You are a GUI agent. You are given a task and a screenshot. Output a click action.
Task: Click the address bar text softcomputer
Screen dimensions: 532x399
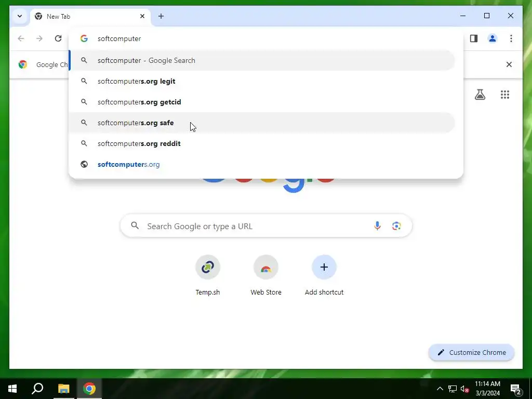[x=119, y=38]
